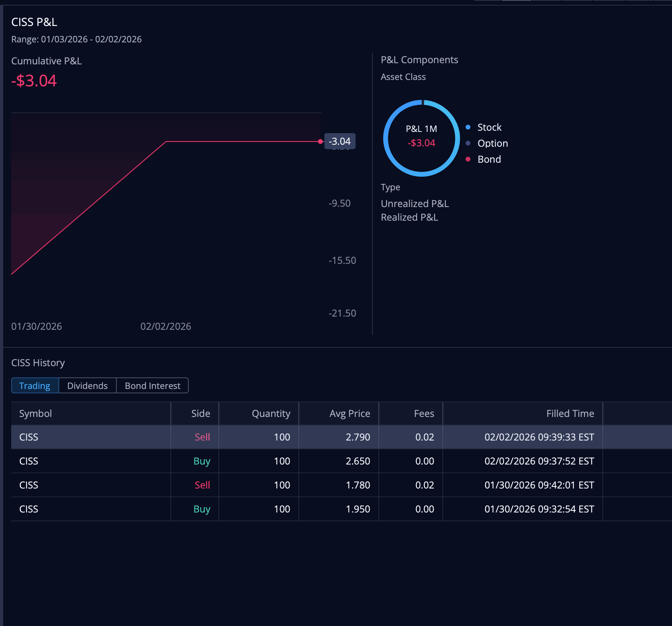This screenshot has width=672, height=626.
Task: Select the Bond Interest tab
Action: 152,386
